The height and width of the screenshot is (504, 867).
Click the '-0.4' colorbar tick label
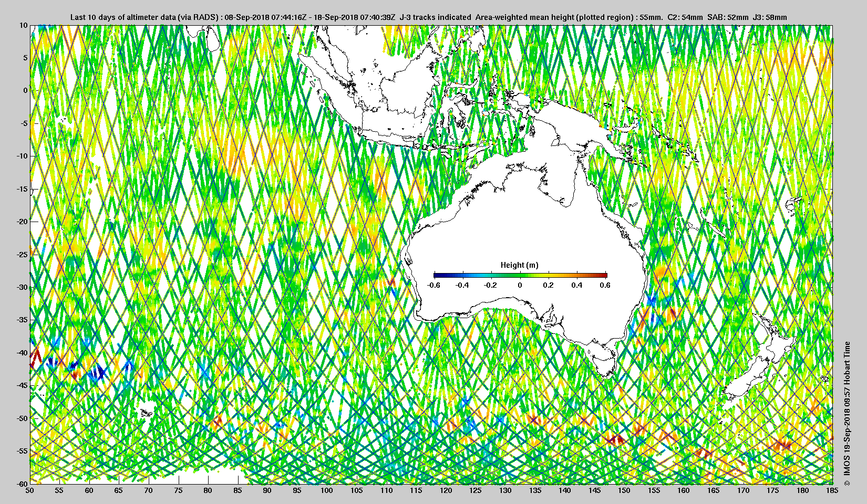(x=462, y=285)
